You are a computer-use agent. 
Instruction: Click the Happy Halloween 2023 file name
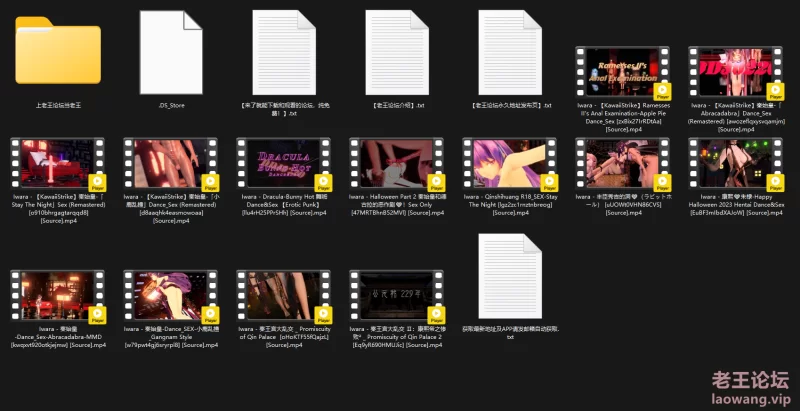735,204
